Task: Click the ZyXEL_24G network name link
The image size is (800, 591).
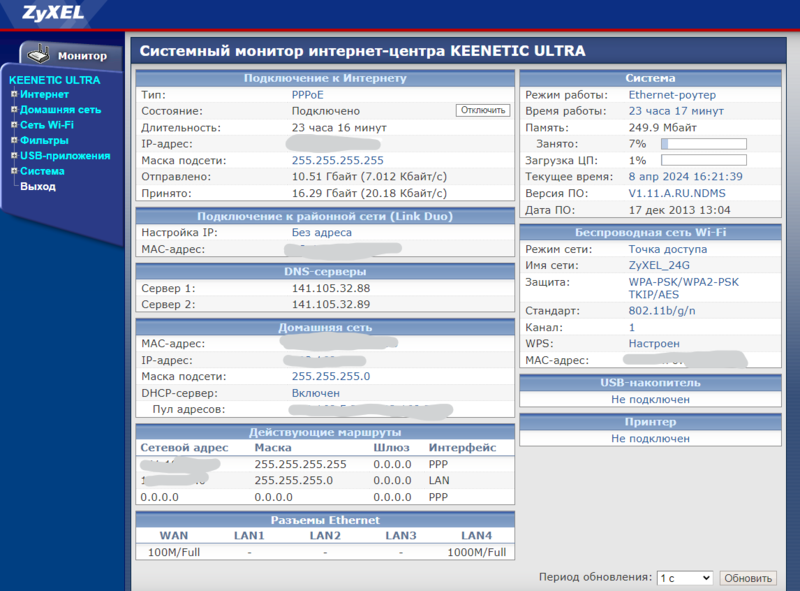Action: point(659,265)
